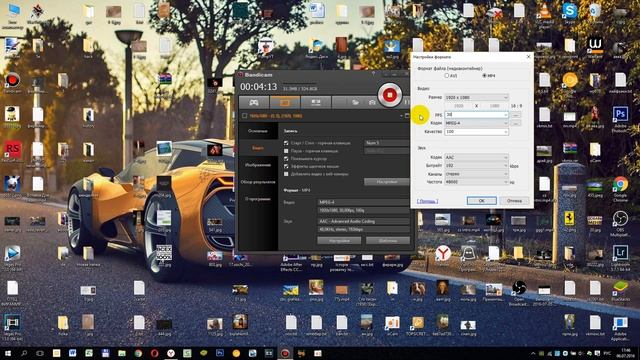Stop recording with the red Bandicam button
Image resolution: width=640 pixels, height=360 pixels.
pos(389,95)
